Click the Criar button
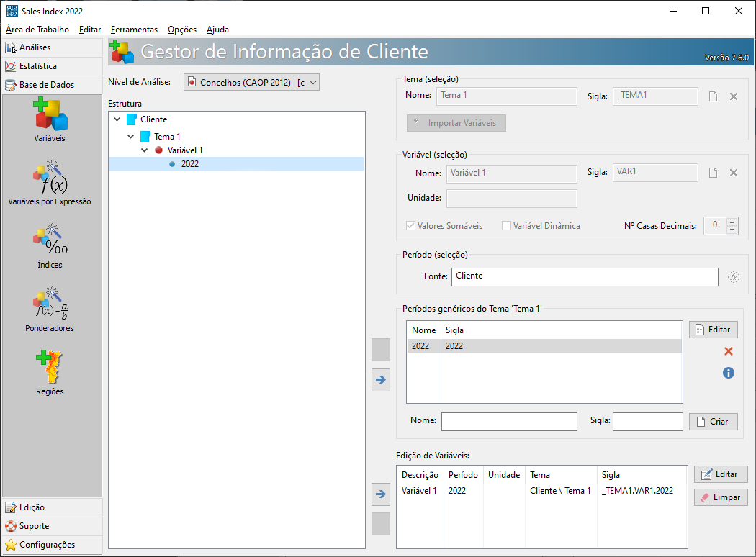This screenshot has height=557, width=756. coord(713,422)
